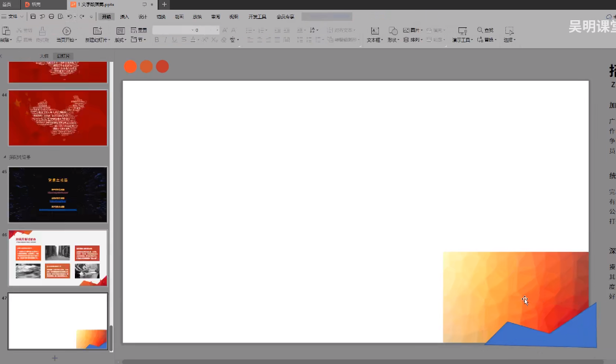The image size is (616, 364).
Task: Click the Undo arrow icon
Action: coord(70,16)
